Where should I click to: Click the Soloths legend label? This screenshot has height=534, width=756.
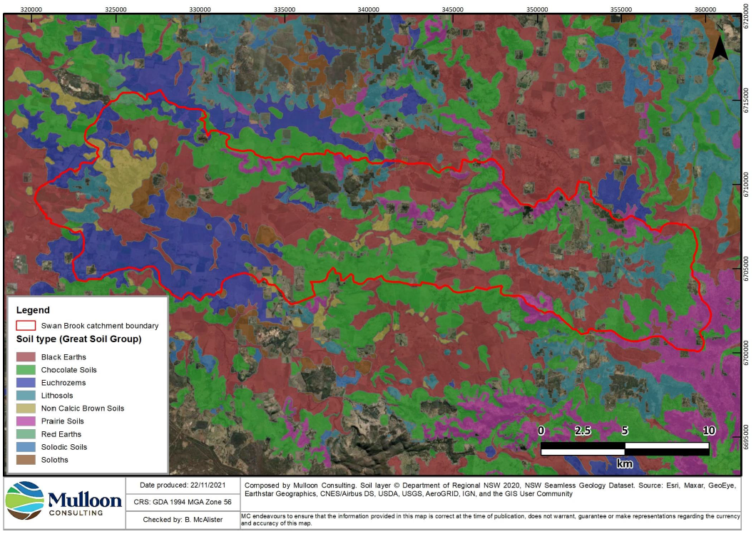tap(54, 460)
